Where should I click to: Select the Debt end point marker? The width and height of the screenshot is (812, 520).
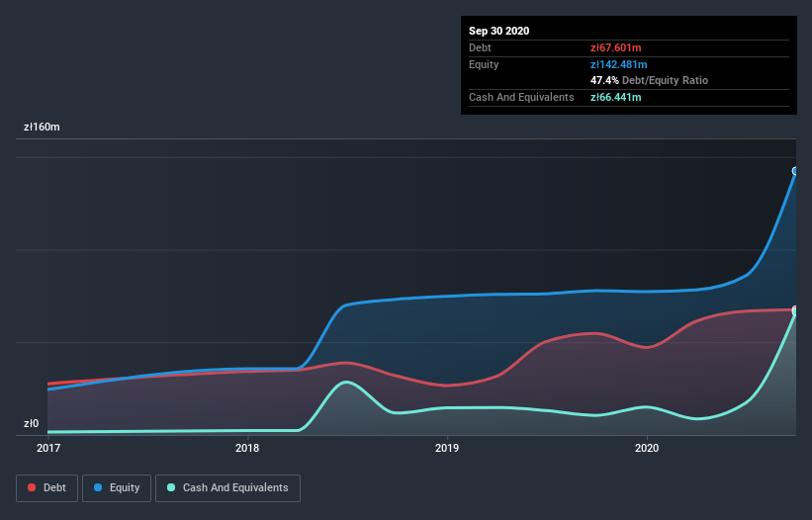(795, 309)
